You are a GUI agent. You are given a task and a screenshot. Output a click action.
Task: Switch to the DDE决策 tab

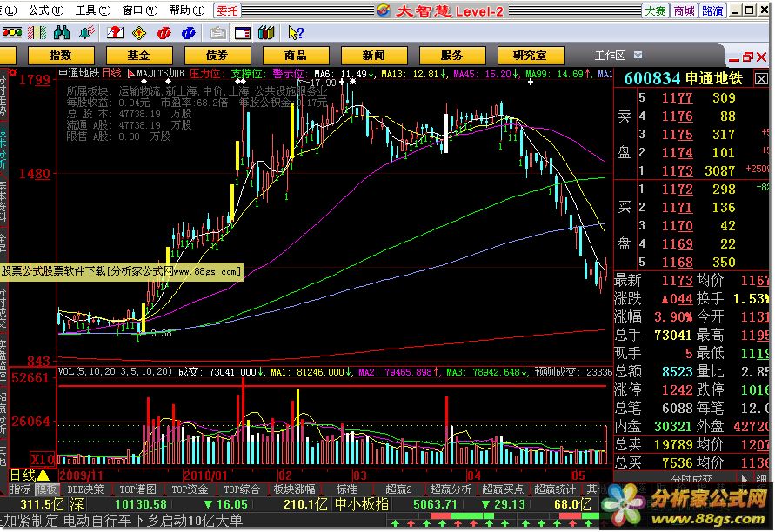click(85, 489)
